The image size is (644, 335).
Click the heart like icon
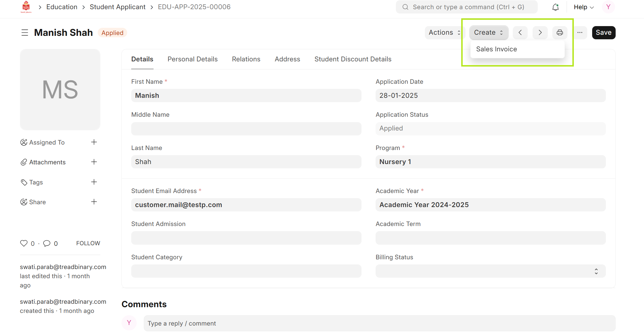(24, 243)
